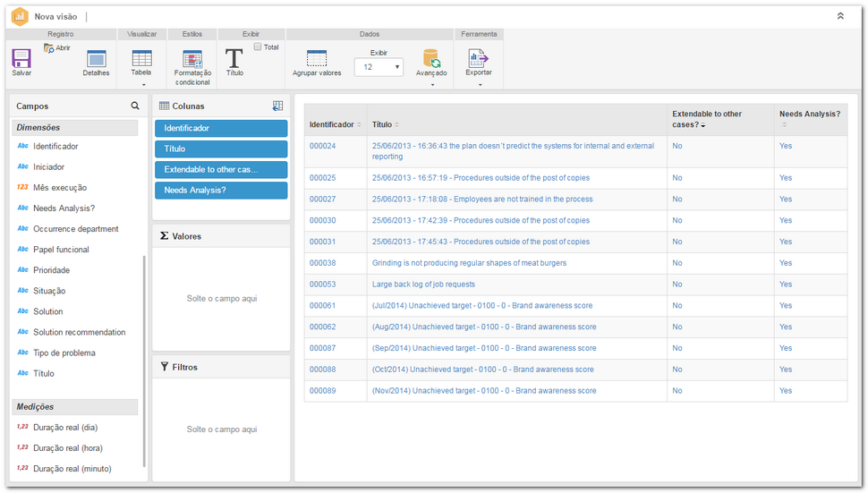The width and height of the screenshot is (868, 493).
Task: Click the 123 icon beside Mês execução
Action: pos(22,187)
